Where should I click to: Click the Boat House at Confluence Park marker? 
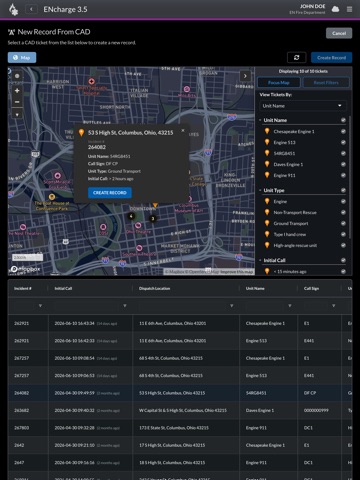click(52, 197)
